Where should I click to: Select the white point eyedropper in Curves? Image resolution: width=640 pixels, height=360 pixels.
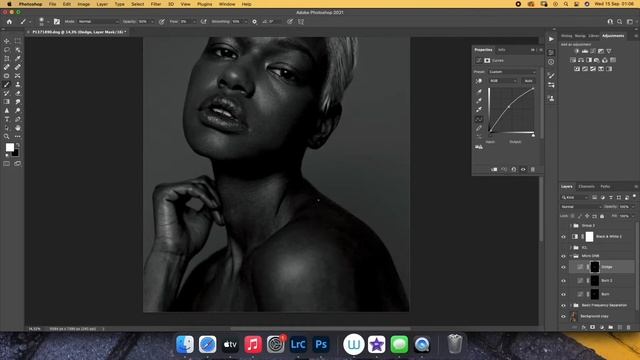click(479, 110)
